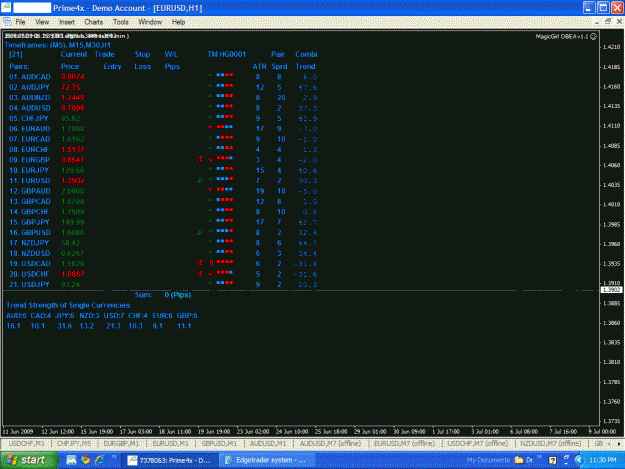This screenshot has width=625, height=469.
Task: Open the Insert menu
Action: click(x=67, y=22)
